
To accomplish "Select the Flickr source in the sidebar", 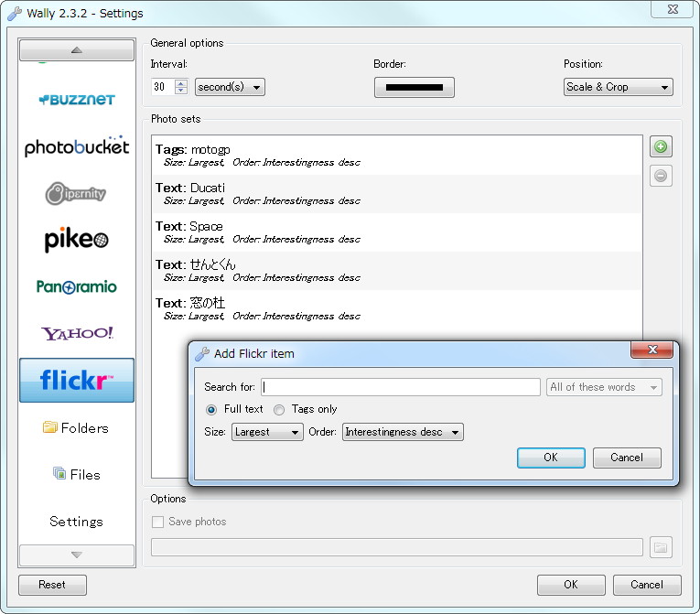I will [x=77, y=380].
